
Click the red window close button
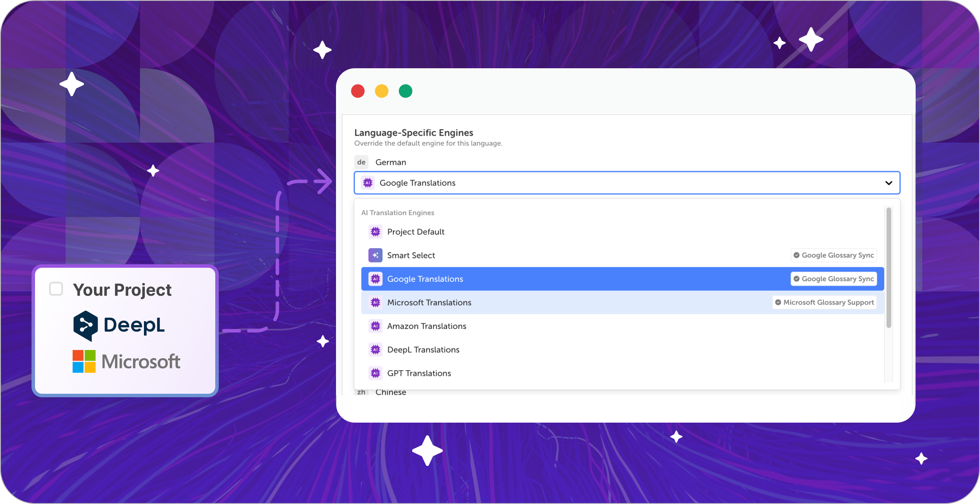358,91
